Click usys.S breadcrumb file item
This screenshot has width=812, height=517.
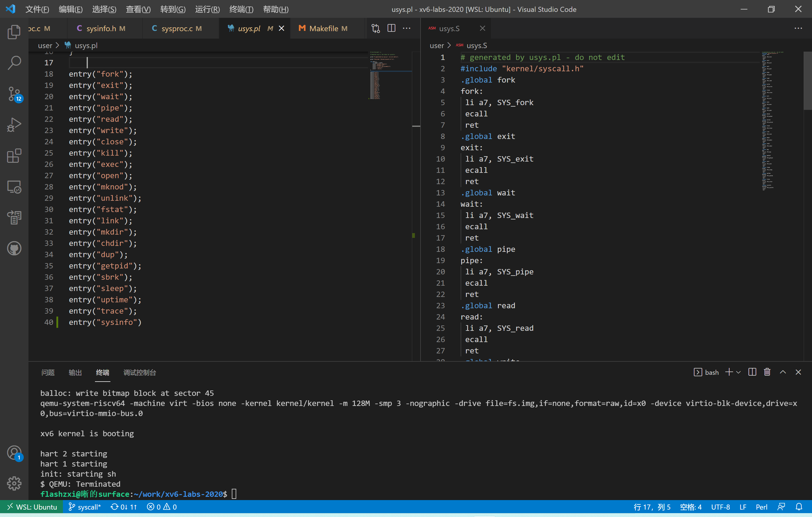471,45
